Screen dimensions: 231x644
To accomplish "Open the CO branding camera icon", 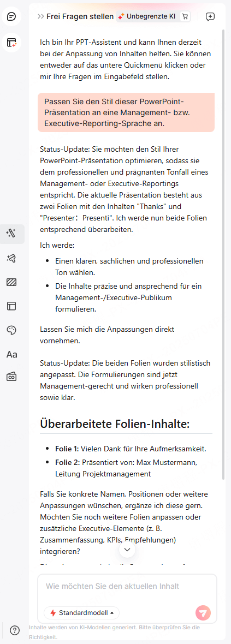I will pyautogui.click(x=11, y=377).
